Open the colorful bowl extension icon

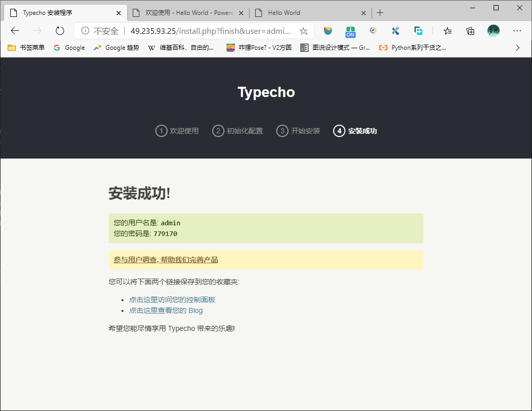[x=328, y=31]
